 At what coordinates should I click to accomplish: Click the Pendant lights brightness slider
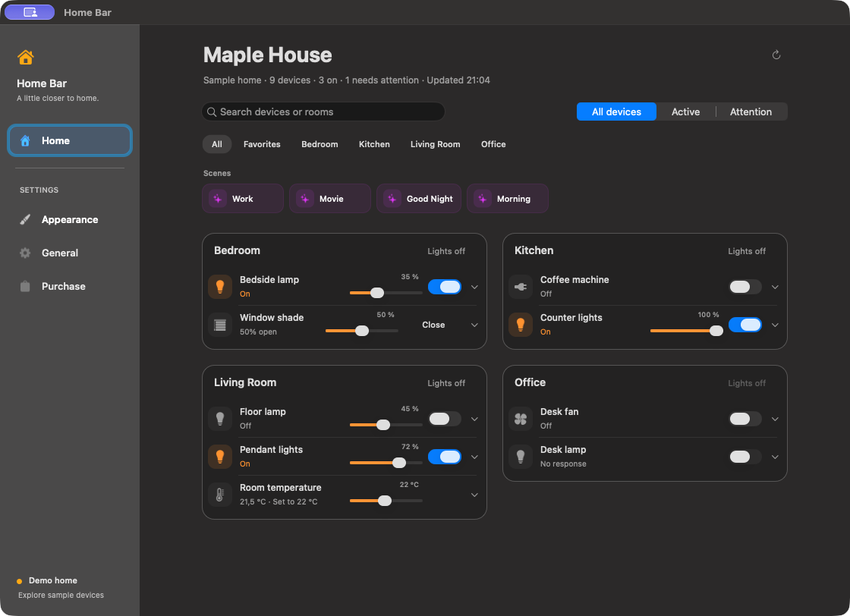tap(386, 463)
